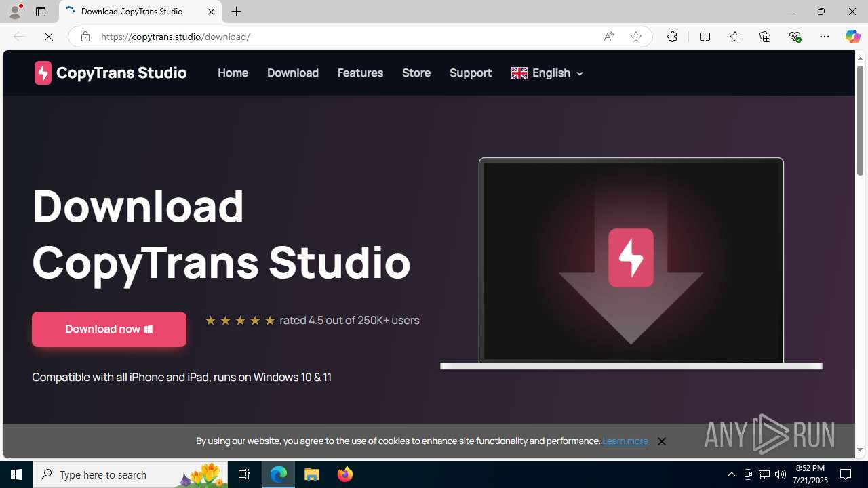Toggle Split screen view
Screen dimensions: 868x488
click(705, 37)
